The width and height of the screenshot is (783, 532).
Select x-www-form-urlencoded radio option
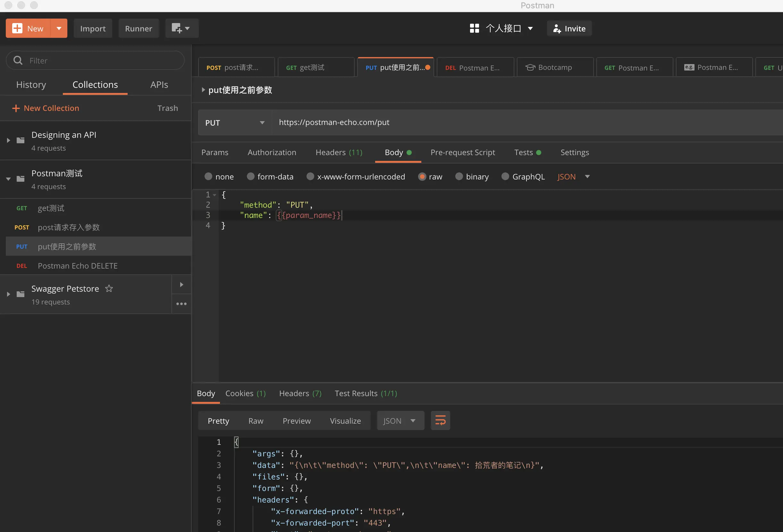[310, 177]
